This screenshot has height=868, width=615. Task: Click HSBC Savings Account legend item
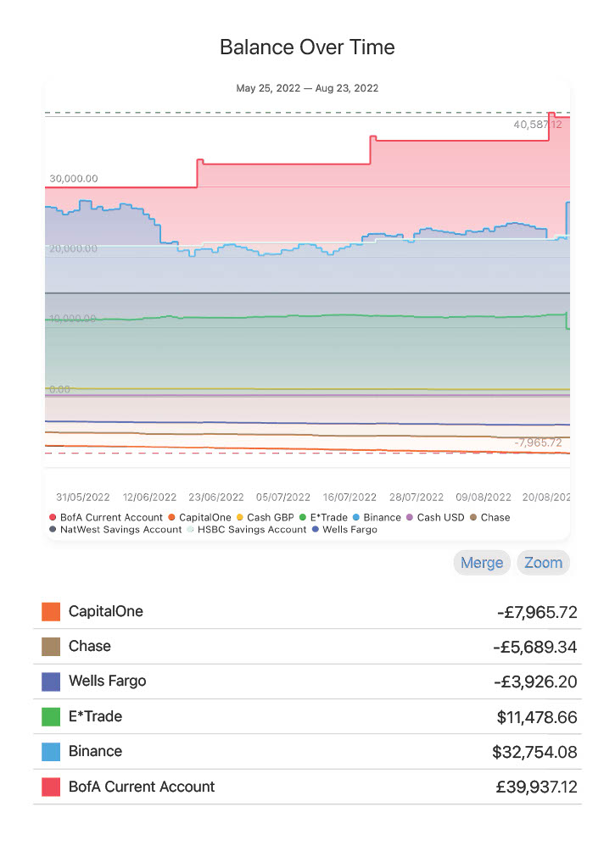coord(246,530)
